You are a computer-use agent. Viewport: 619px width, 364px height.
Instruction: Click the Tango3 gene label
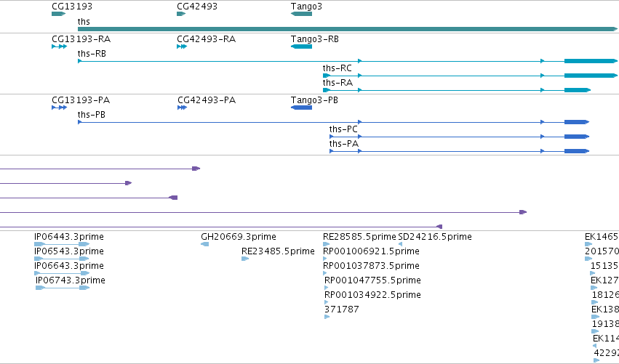pos(306,7)
